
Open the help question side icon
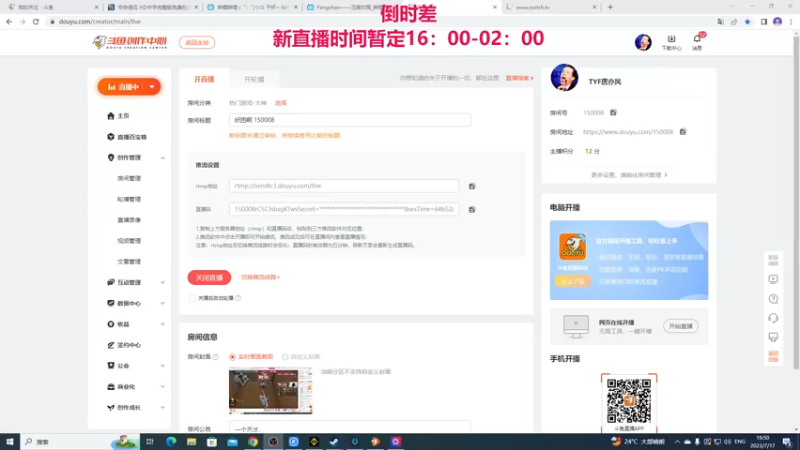coord(773,299)
